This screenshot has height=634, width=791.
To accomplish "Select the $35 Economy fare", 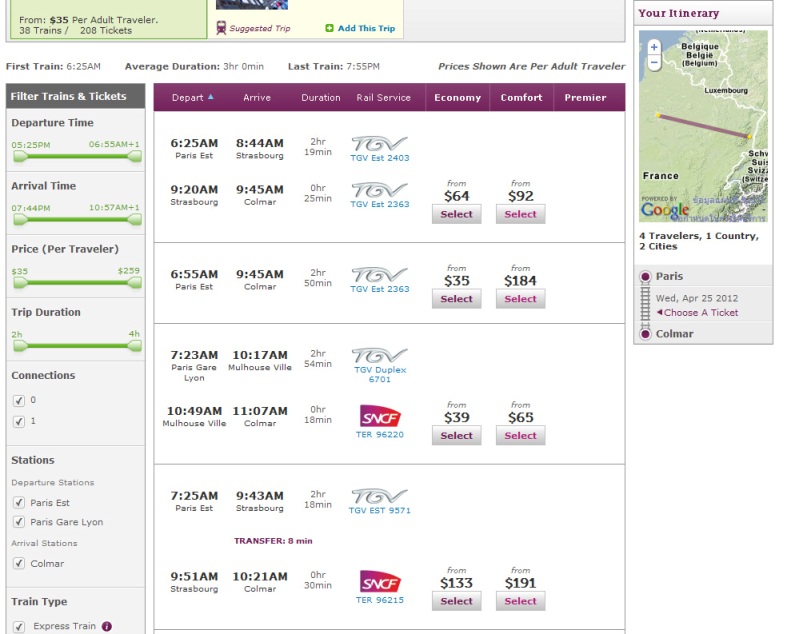I will click(x=457, y=299).
